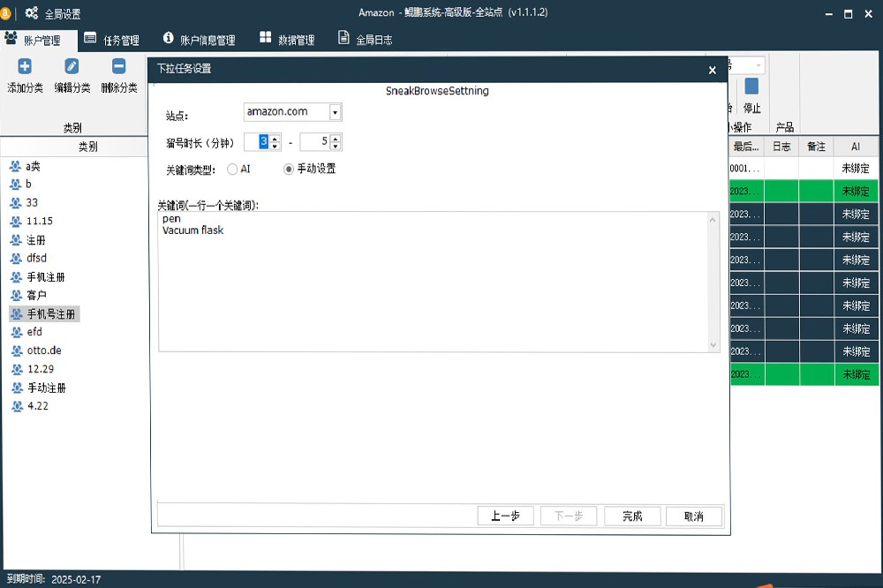Click the minimum 留号时长 input field
Screen dimensions: 883x588
[257, 142]
